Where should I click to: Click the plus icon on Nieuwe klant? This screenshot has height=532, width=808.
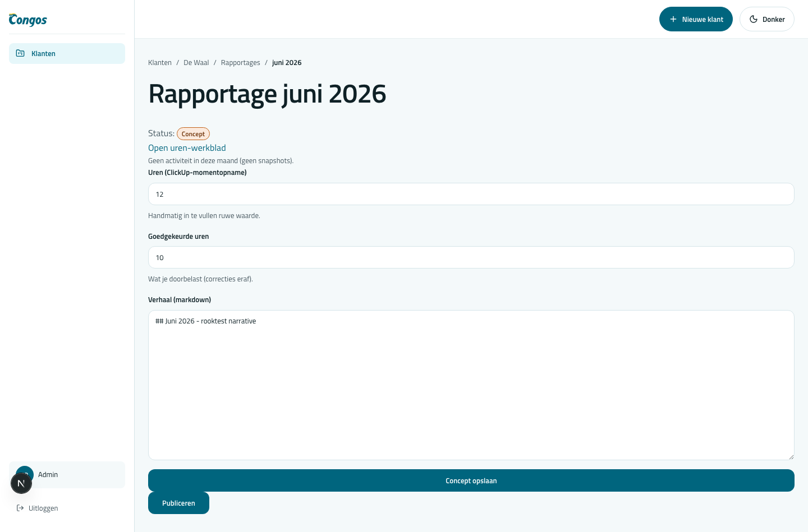(673, 19)
